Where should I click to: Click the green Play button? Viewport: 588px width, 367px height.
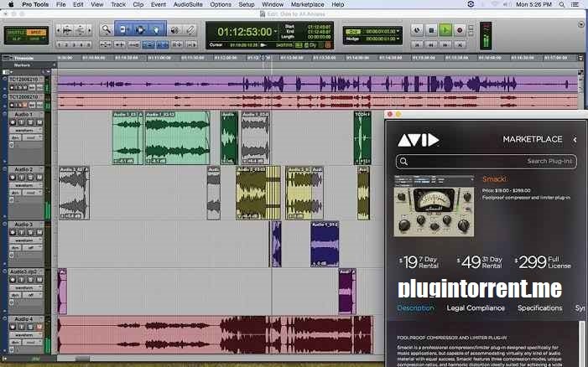(445, 30)
